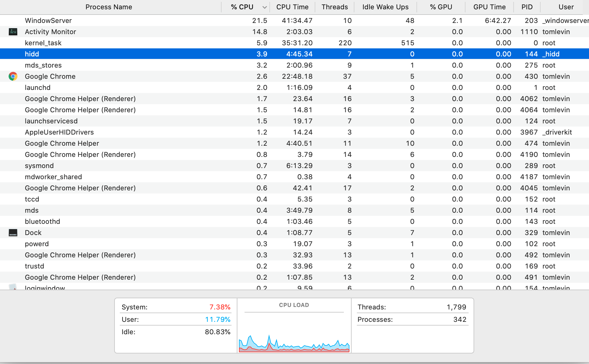Click the _driverkit user cell

(557, 132)
